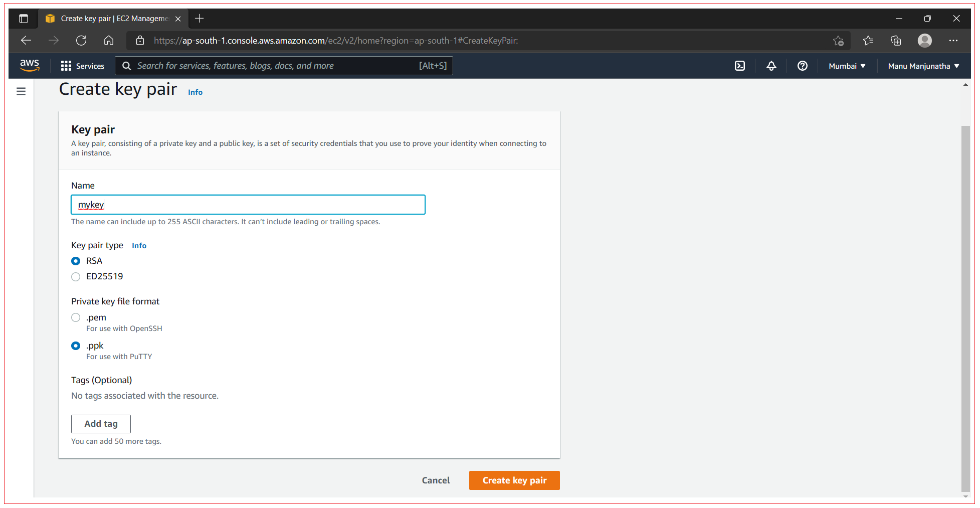Open the browser profile avatar
The height and width of the screenshot is (508, 980).
click(925, 41)
